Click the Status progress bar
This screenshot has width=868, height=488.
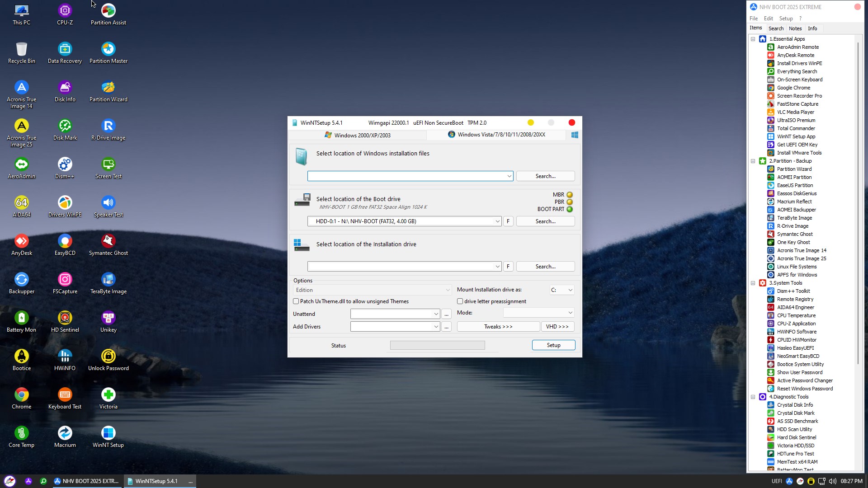(x=437, y=346)
